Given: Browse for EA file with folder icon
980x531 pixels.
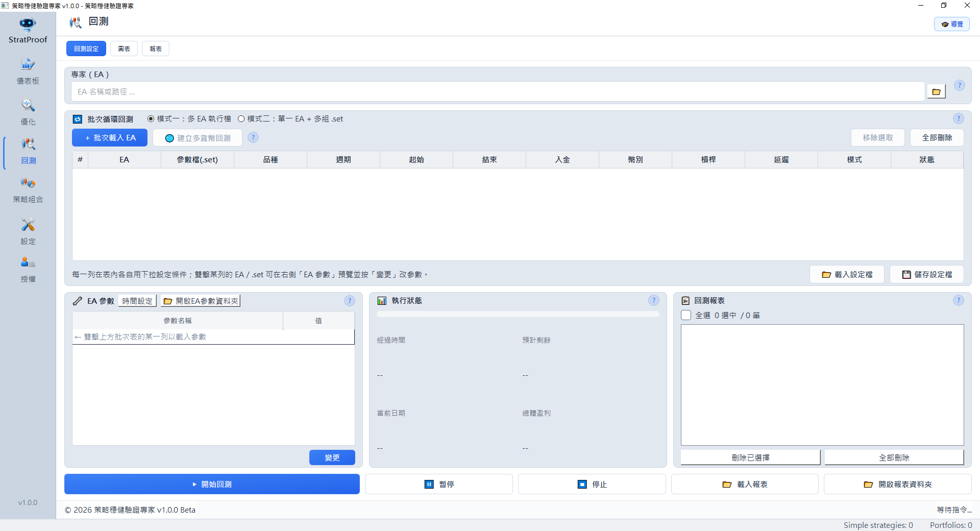Looking at the screenshot, I should pos(936,92).
